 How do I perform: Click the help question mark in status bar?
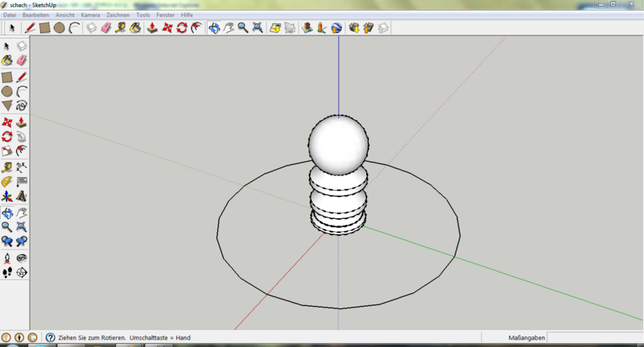pos(50,337)
